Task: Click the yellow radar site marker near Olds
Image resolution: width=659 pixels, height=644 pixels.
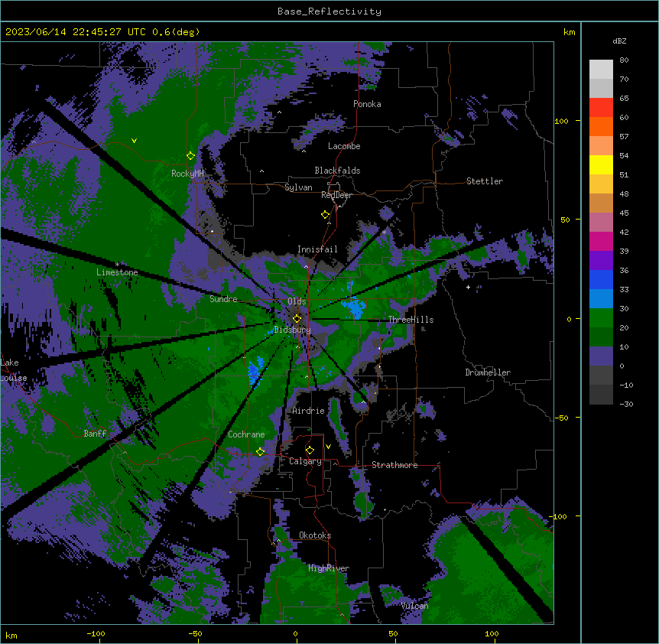Action: coord(297,318)
